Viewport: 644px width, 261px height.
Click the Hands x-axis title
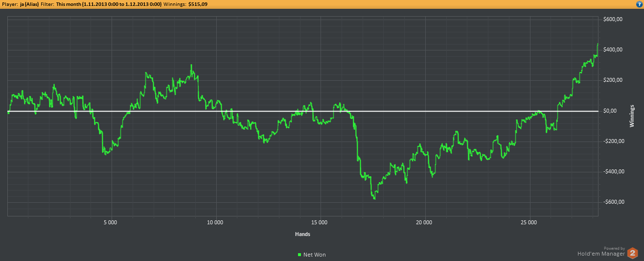(302, 235)
